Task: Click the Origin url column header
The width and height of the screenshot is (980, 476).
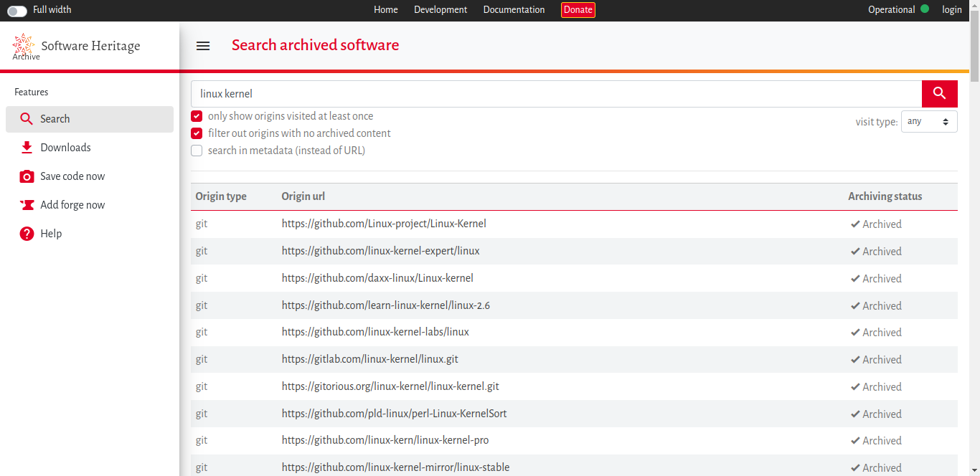Action: tap(303, 196)
